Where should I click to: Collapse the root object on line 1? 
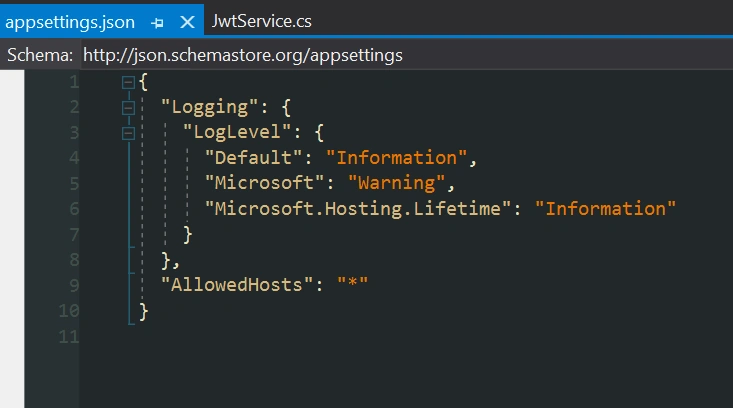pos(128,83)
